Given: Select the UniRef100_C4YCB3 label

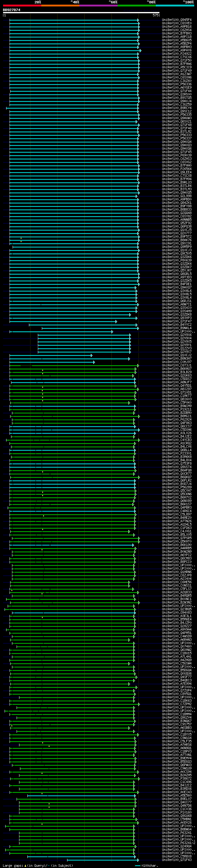Looking at the screenshot, I should [177, 440].
